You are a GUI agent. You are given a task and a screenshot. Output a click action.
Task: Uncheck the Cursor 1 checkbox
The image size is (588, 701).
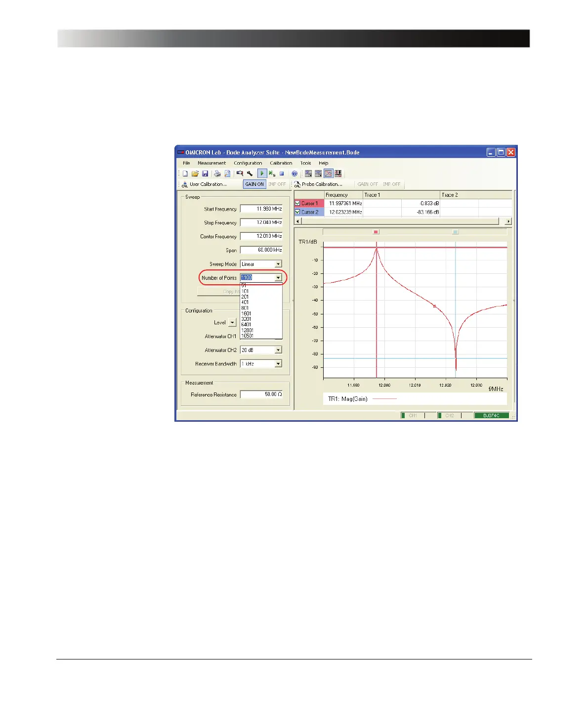(x=297, y=203)
